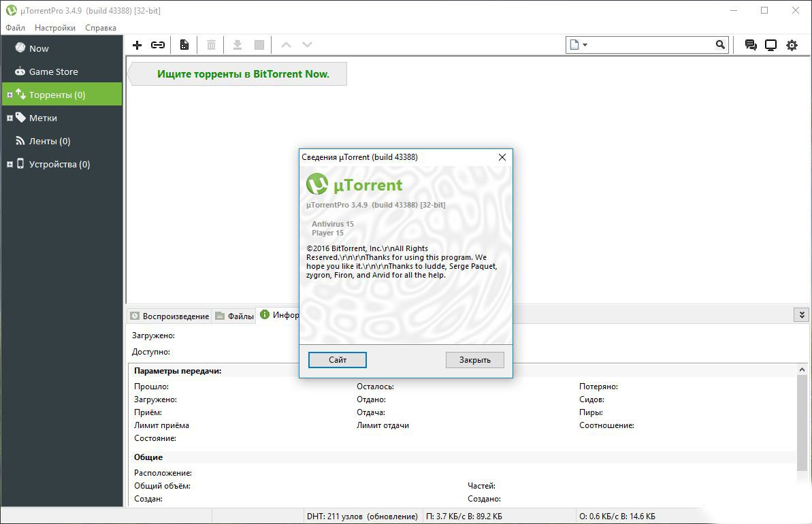Open the Now sidebar item

[62, 48]
